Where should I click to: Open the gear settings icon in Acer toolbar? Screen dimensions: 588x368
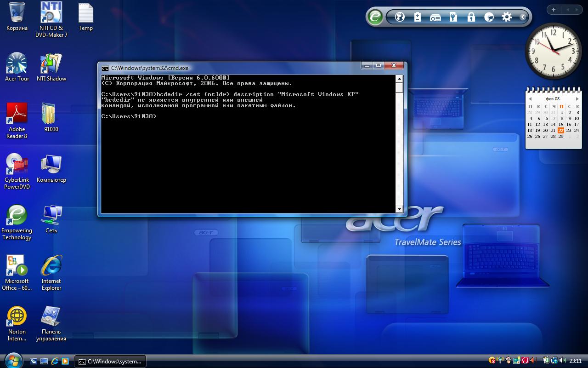507,17
